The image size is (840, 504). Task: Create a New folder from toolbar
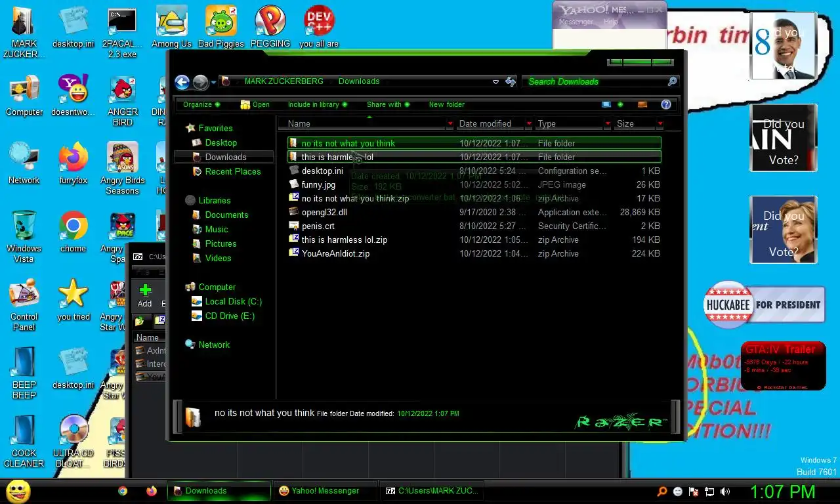click(x=446, y=104)
